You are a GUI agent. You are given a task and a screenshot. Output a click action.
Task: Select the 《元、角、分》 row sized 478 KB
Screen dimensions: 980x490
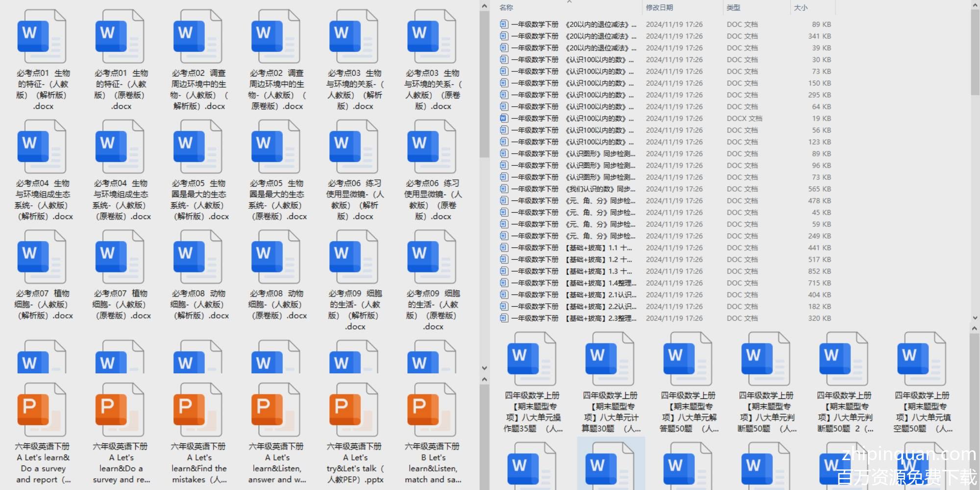(665, 201)
